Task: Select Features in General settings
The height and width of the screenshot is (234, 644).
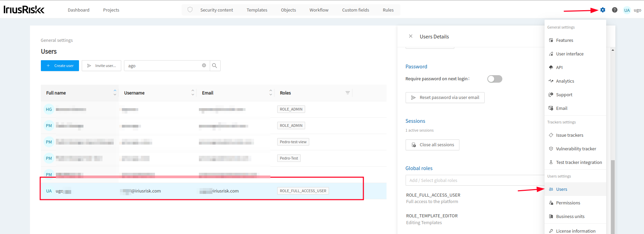Action: (x=575, y=40)
